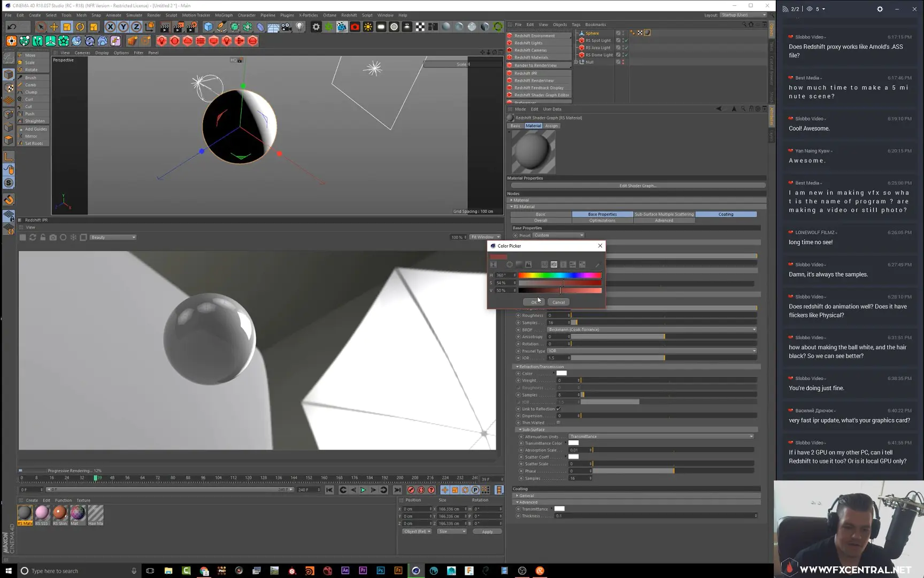Open the Sub-Surface Multiple Scattering tab
The height and width of the screenshot is (578, 924).
coord(664,214)
